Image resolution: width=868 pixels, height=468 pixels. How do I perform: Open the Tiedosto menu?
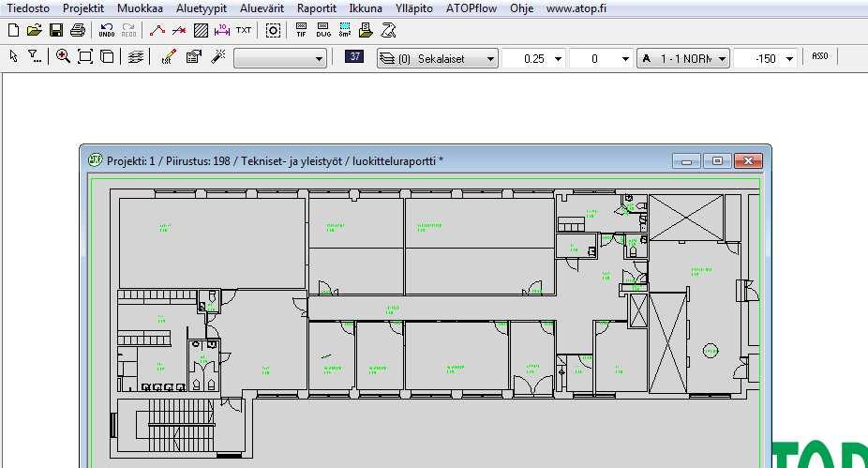tap(28, 8)
